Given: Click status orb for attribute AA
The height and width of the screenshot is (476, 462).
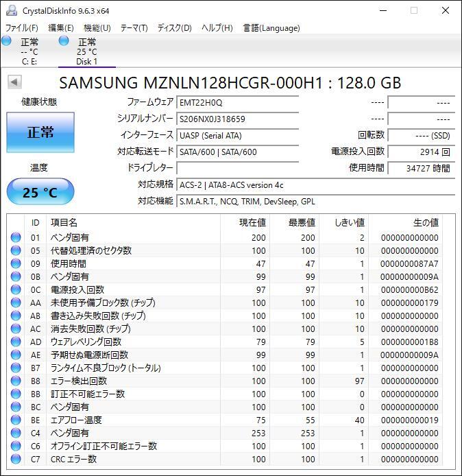Looking at the screenshot, I should click(16, 302).
